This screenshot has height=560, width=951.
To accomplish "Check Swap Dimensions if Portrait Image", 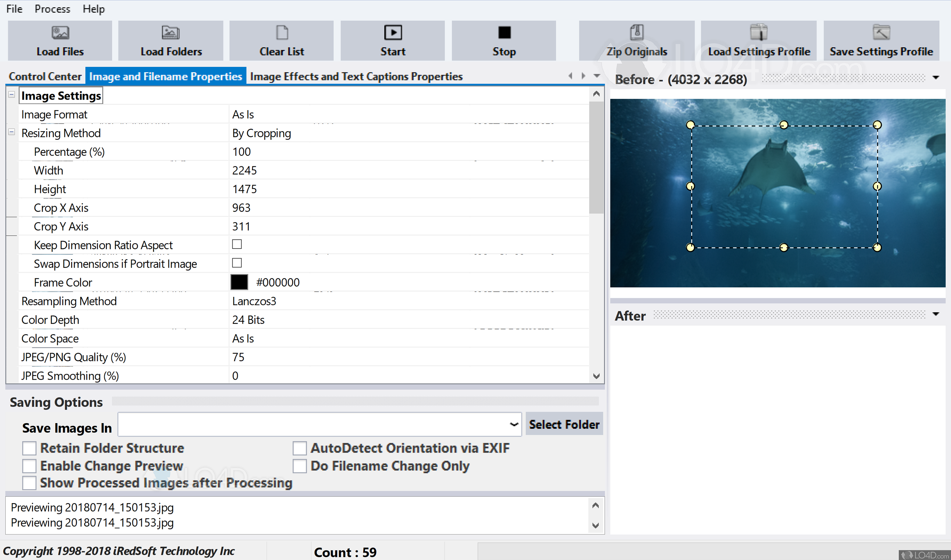I will click(237, 263).
